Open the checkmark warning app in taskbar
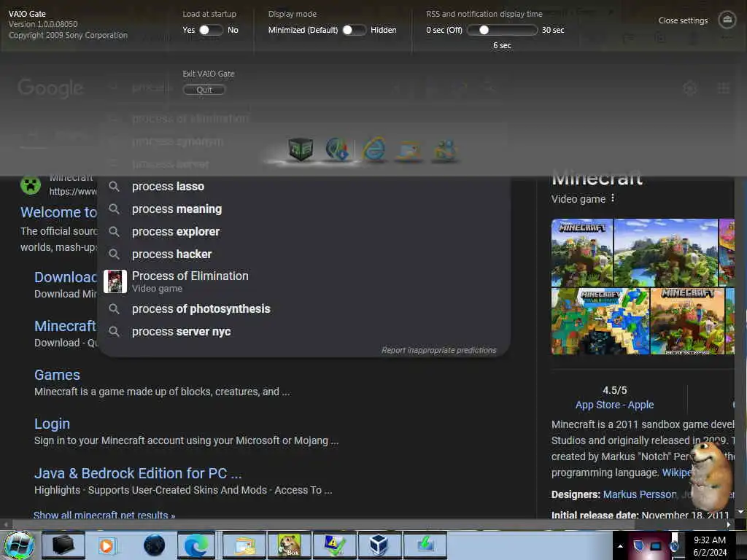 coord(334,545)
